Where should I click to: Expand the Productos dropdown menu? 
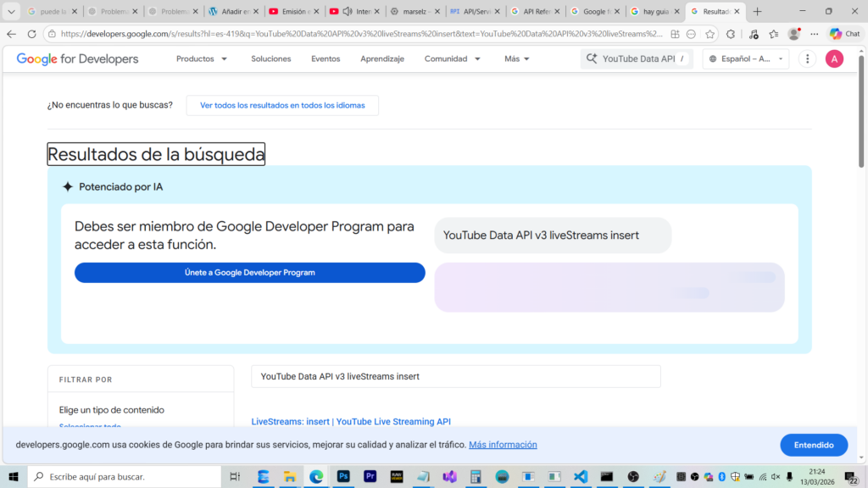pos(202,59)
